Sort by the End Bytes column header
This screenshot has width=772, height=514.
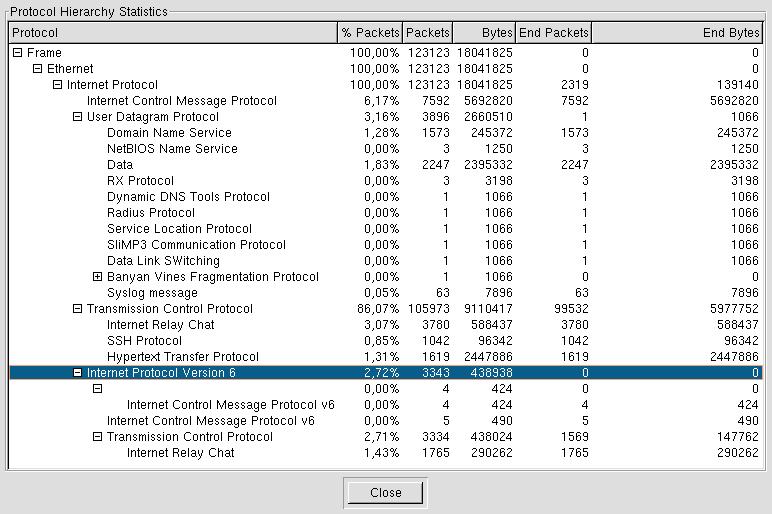pyautogui.click(x=677, y=33)
